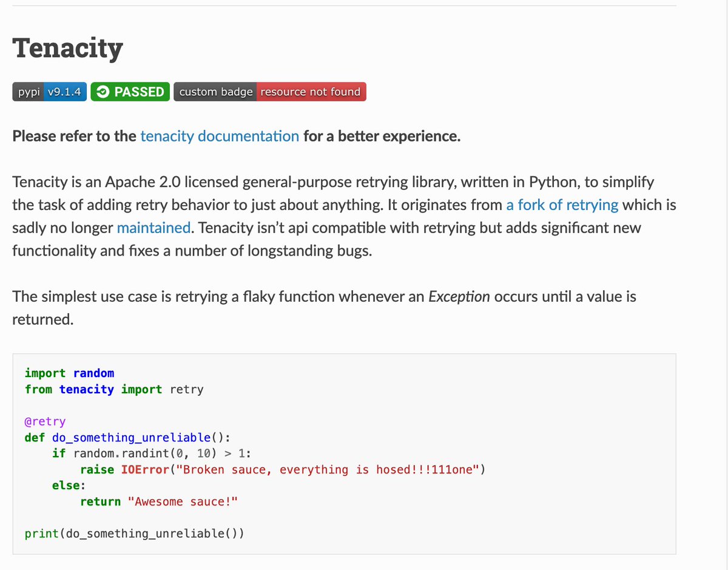Click the else: keyword in code block
Viewport: 728px width, 570px height.
(69, 486)
